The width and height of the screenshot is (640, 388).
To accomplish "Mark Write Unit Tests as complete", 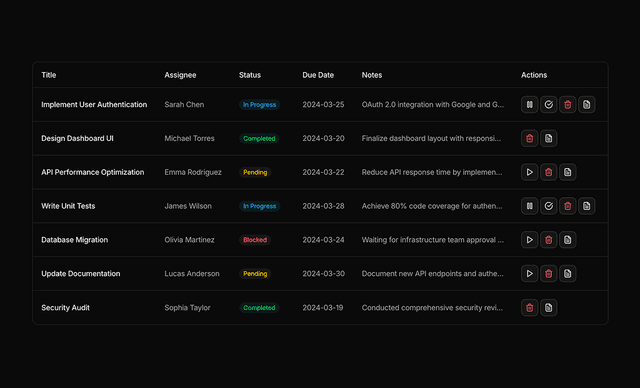I will click(549, 206).
